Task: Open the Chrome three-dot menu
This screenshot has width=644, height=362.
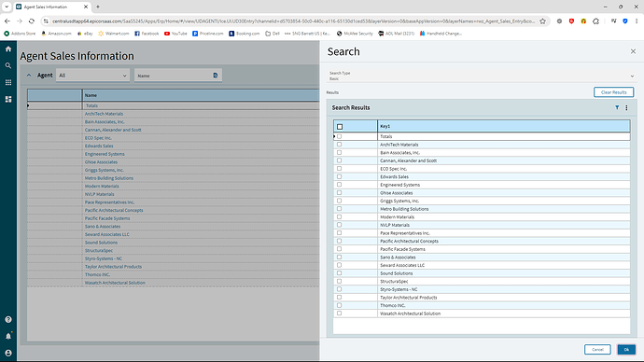Action: [x=637, y=21]
